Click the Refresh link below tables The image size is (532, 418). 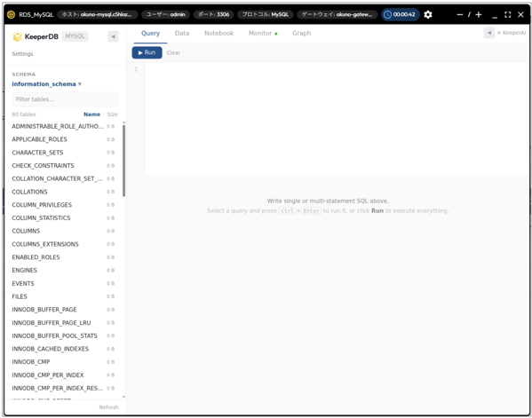click(108, 407)
